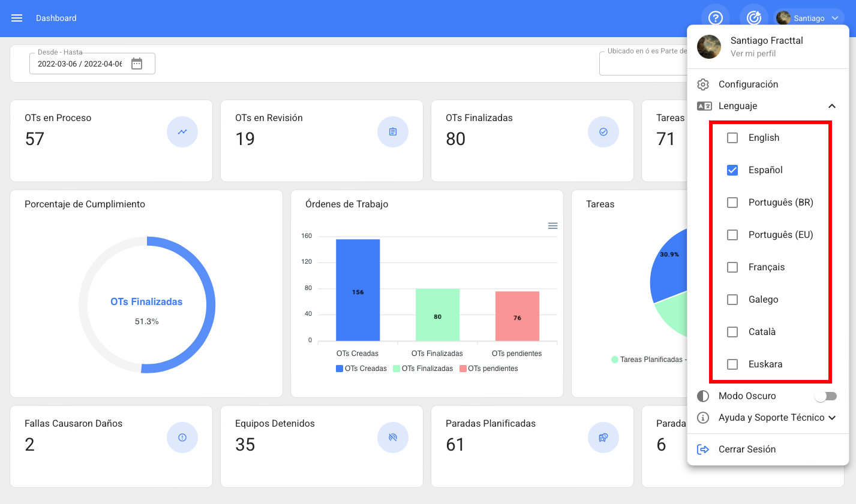The width and height of the screenshot is (856, 504).
Task: Open Órdenes de Trabajo chart menu icon
Action: coord(553,226)
